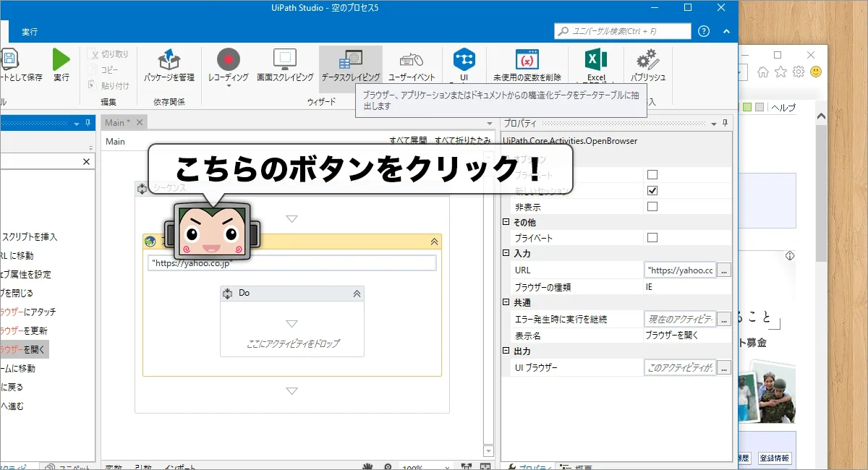Toggle the first オプション checkbox in properties

pyautogui.click(x=652, y=174)
